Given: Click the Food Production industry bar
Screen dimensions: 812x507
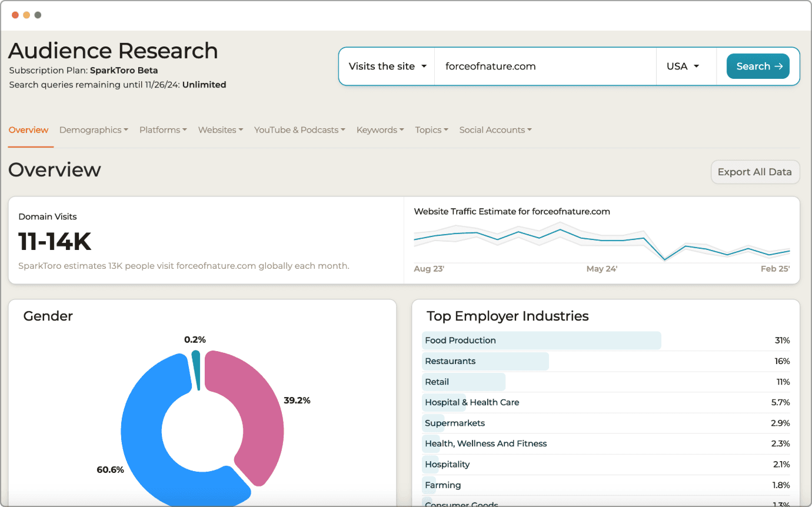Looking at the screenshot, I should pyautogui.click(x=541, y=341).
